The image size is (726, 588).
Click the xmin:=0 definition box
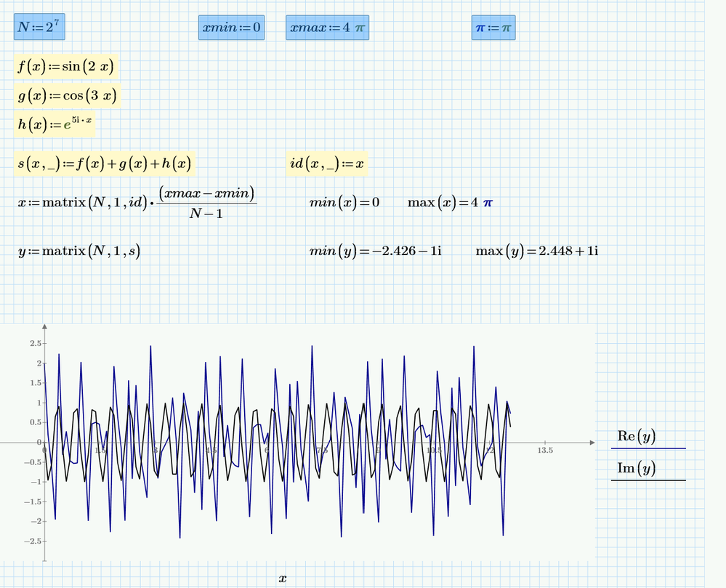(231, 28)
